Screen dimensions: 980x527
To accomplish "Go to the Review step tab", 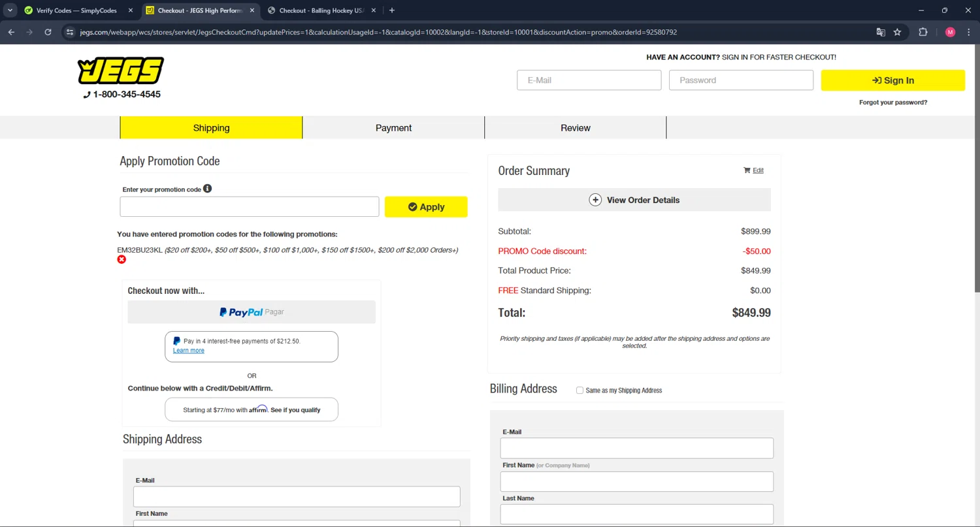I will point(576,128).
